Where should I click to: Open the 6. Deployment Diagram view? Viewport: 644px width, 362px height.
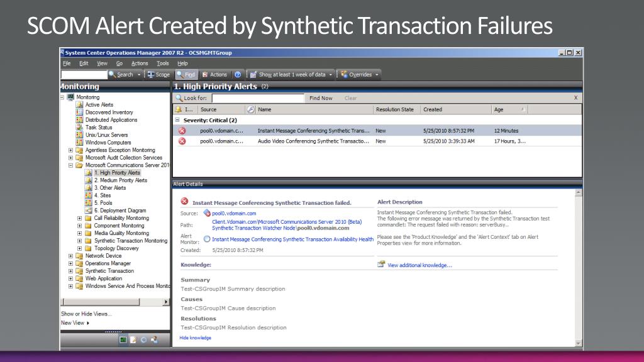(120, 211)
